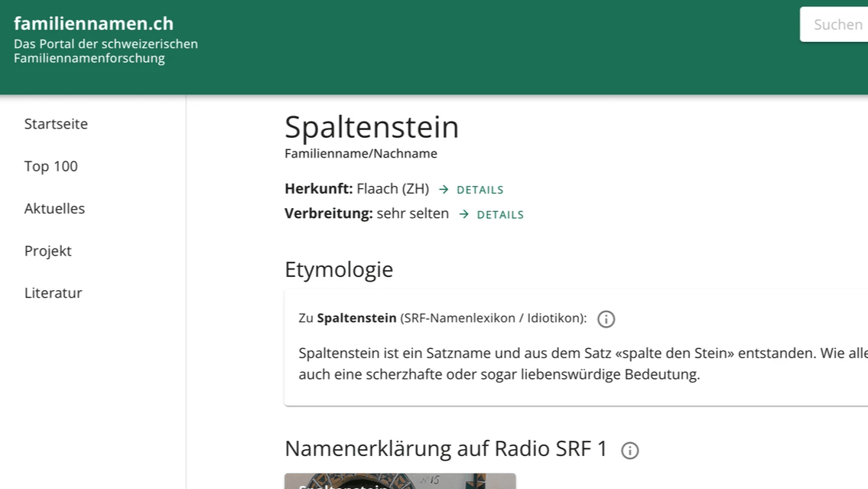868x489 pixels.
Task: Click the tagline 'Das Portal der schweizerischen Familiennamenforschung'
Action: tap(106, 51)
